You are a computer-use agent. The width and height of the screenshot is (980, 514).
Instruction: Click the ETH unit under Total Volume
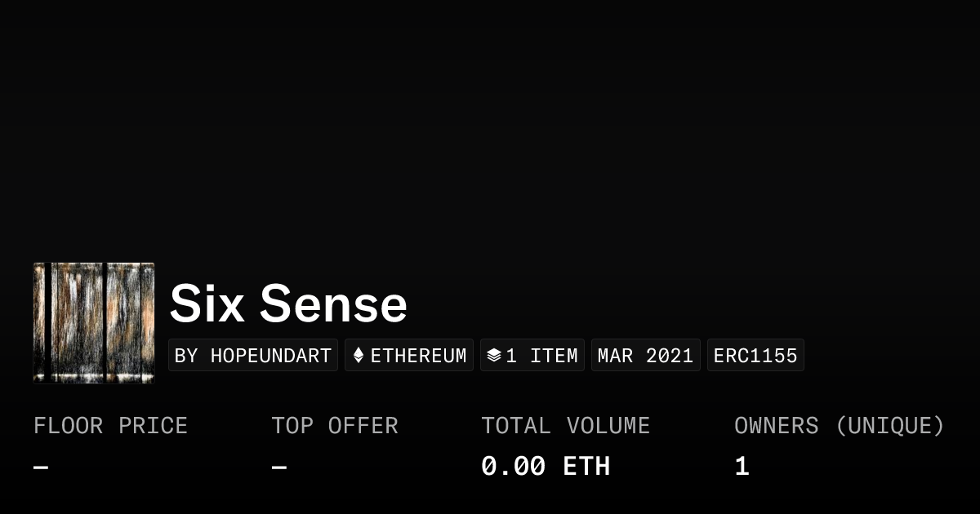coord(586,467)
